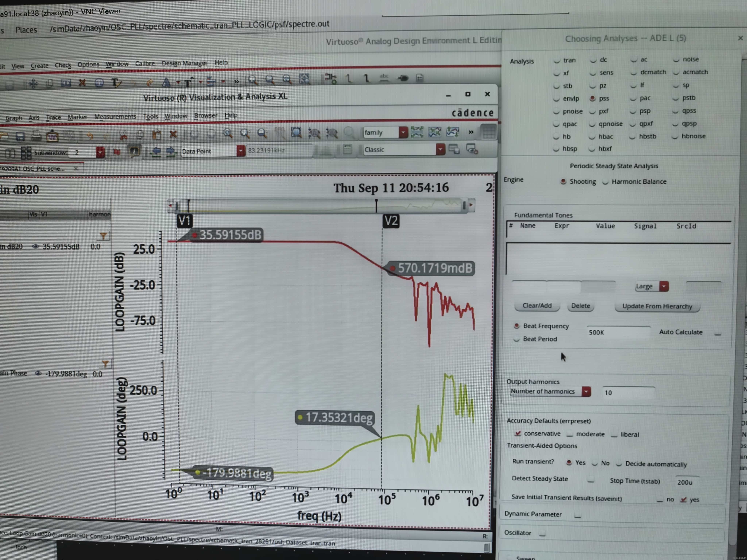This screenshot has height=560, width=747.
Task: Show more toolbar items via double chevron
Action: 471,132
